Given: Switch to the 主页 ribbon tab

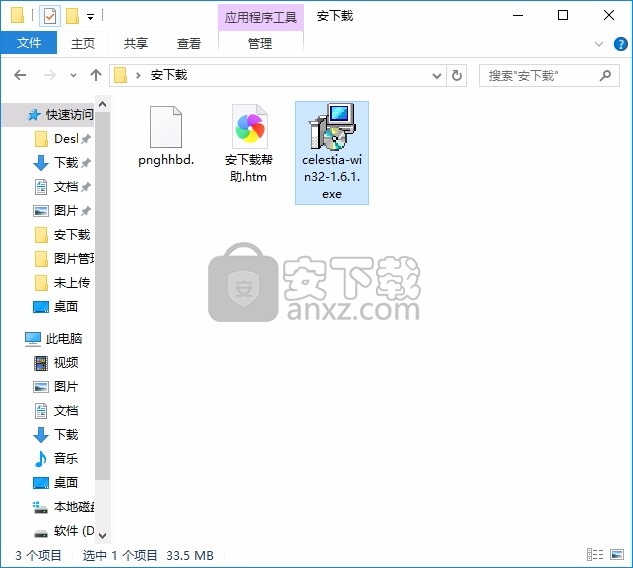Looking at the screenshot, I should click(x=83, y=43).
